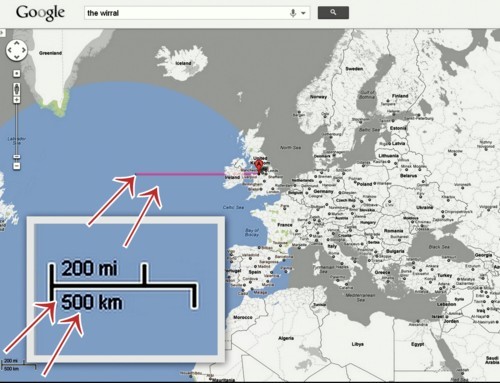
Task: Activate voice search microphone icon
Action: click(293, 13)
